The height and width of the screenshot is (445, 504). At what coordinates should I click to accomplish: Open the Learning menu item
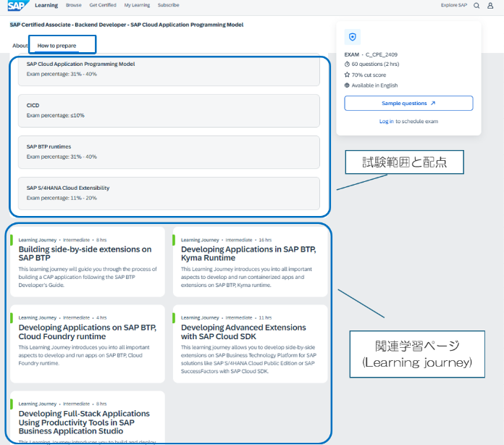point(46,5)
